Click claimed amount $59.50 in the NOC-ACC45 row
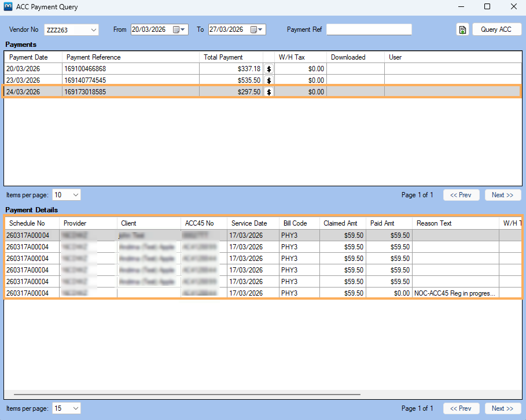Image resolution: width=526 pixels, height=420 pixels. [354, 293]
